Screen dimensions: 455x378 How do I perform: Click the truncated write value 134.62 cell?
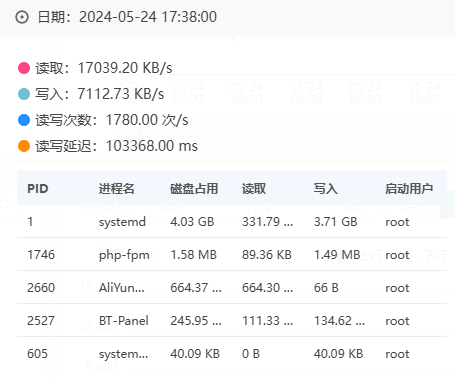[339, 321]
